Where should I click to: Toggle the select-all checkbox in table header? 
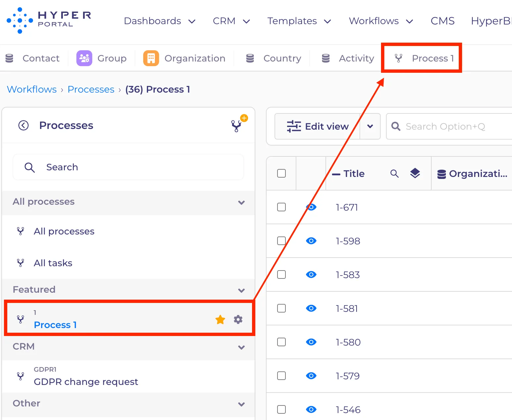point(281,173)
